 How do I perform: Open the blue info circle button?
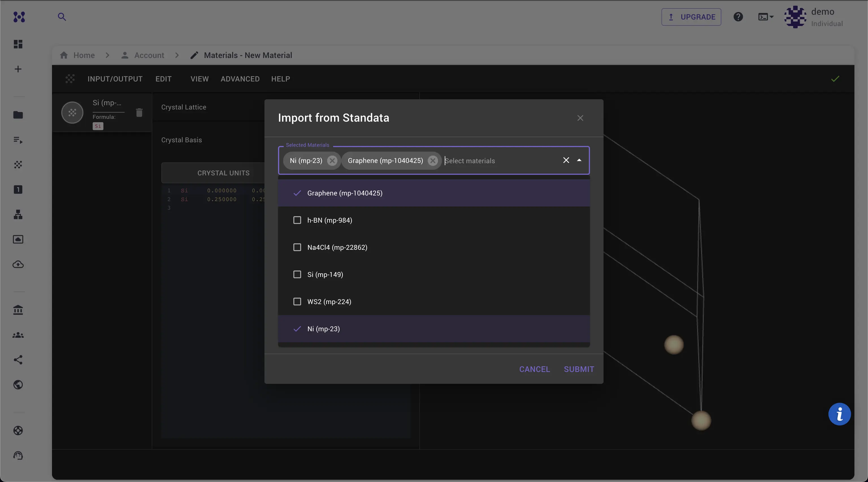click(x=839, y=414)
